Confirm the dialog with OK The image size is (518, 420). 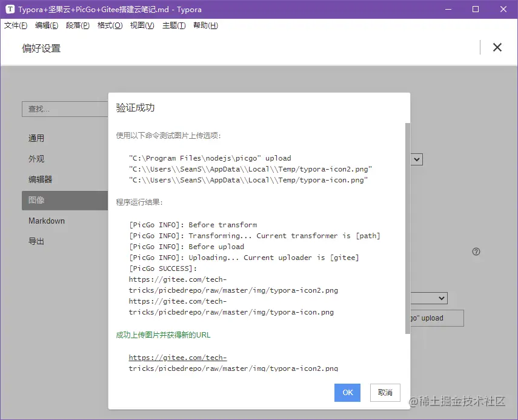pyautogui.click(x=348, y=393)
